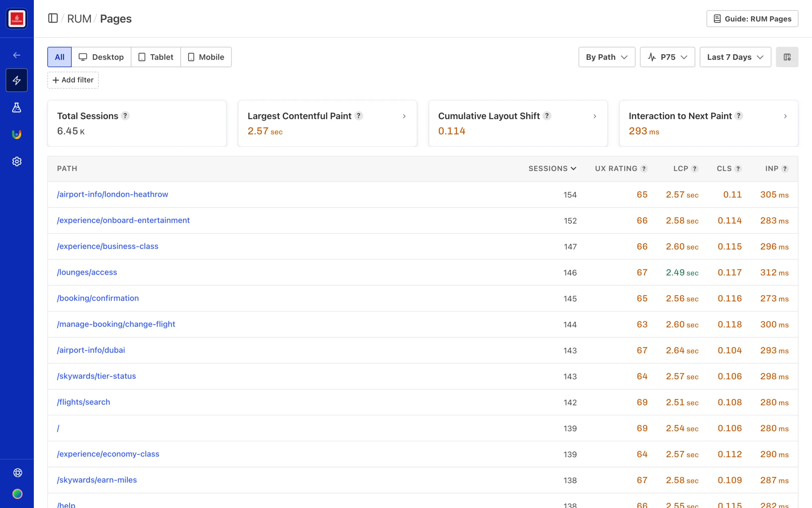Screen dimensions: 812x508
Task: Click the 273 ms INP value
Action: [x=774, y=298]
